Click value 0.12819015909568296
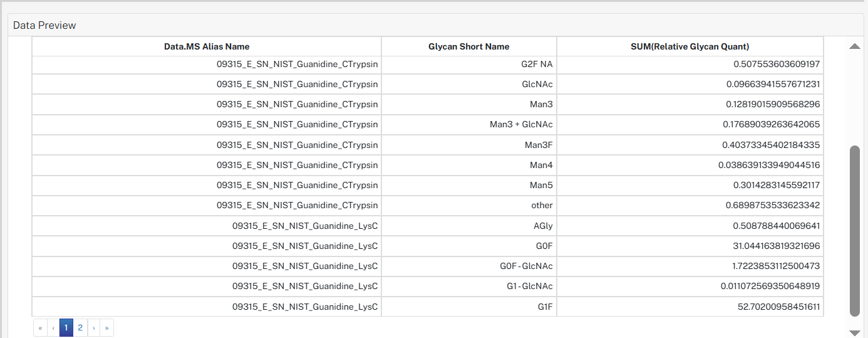 (x=773, y=104)
